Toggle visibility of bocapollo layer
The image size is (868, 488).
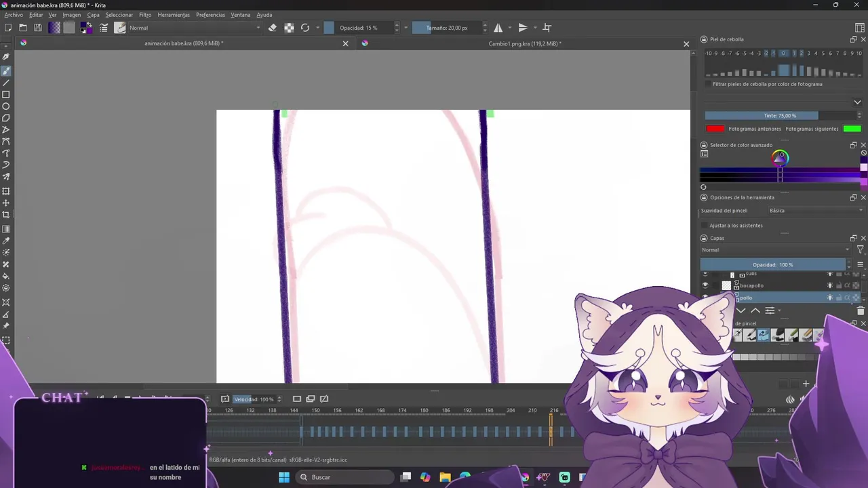[705, 285]
